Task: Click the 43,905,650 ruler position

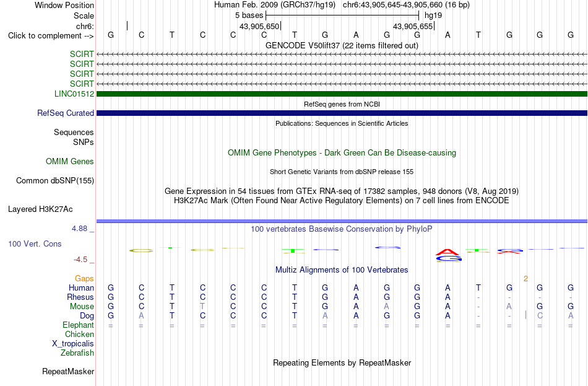Action: [259, 26]
